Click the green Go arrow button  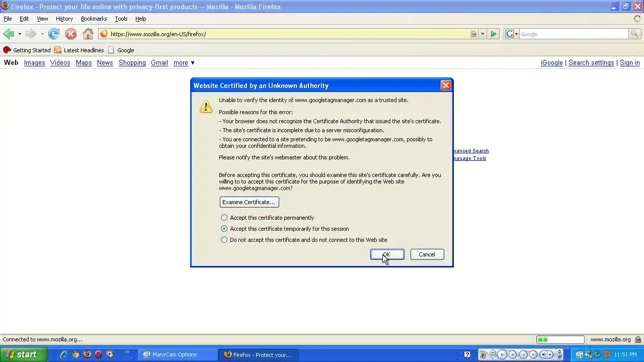[494, 34]
